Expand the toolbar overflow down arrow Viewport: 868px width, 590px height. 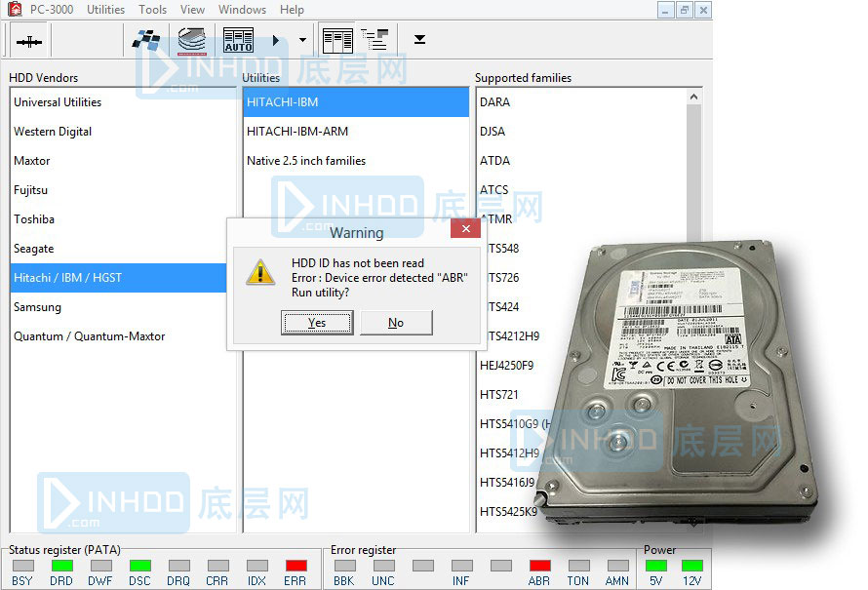[419, 40]
